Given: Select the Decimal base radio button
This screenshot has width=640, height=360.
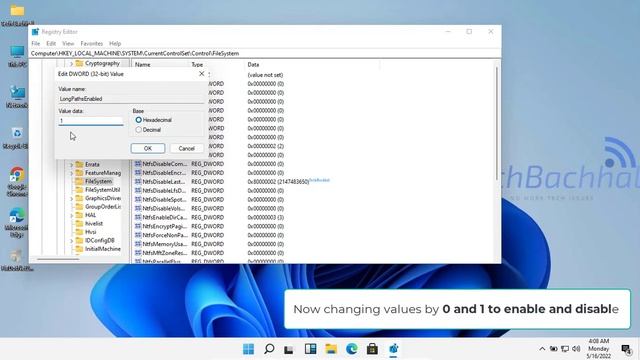Looking at the screenshot, I should click(x=139, y=130).
